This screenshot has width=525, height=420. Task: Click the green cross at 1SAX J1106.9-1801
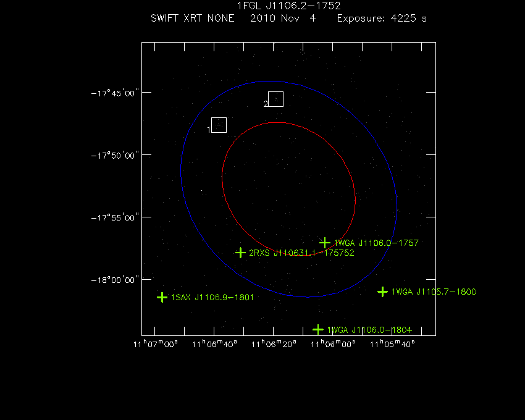[x=162, y=297]
